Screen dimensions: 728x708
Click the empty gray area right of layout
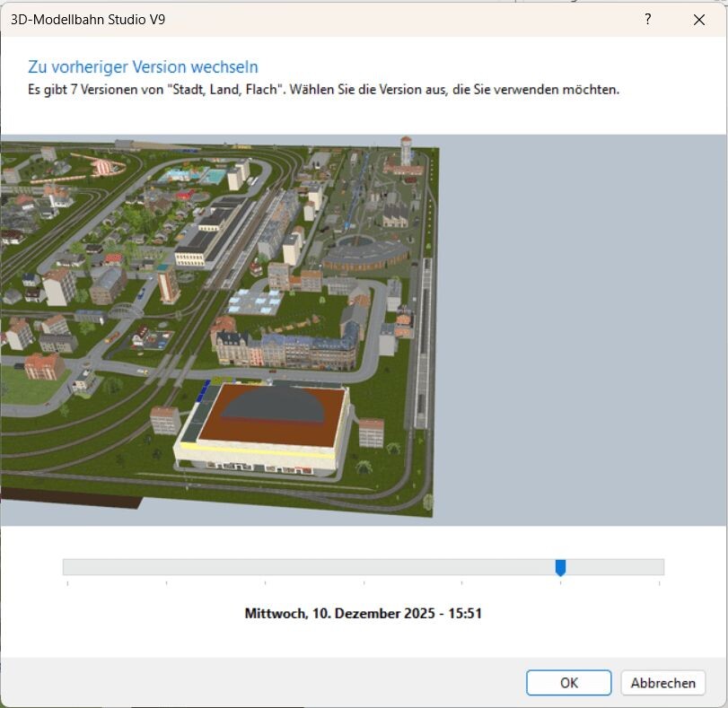click(x=583, y=332)
